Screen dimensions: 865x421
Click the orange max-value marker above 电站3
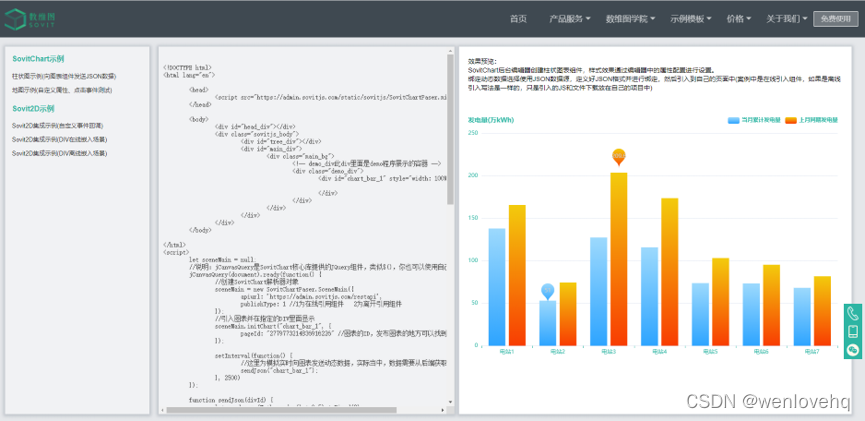pos(619,157)
